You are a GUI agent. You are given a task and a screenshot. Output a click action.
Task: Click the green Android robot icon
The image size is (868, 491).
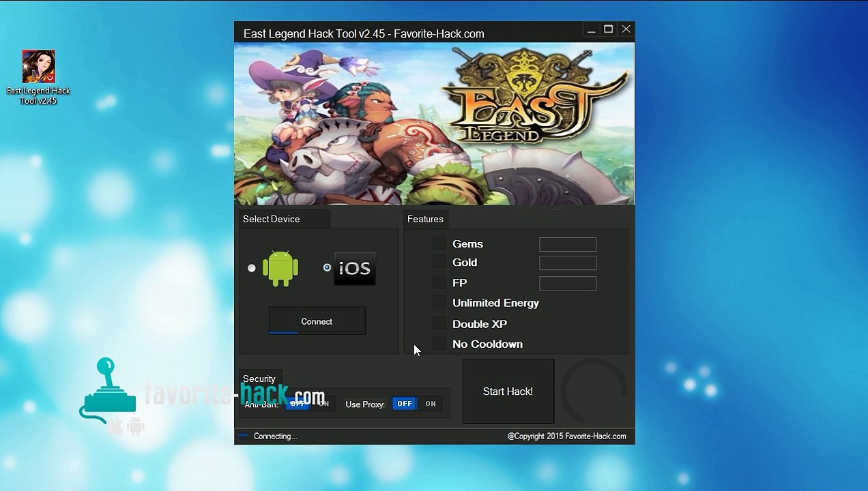click(280, 268)
